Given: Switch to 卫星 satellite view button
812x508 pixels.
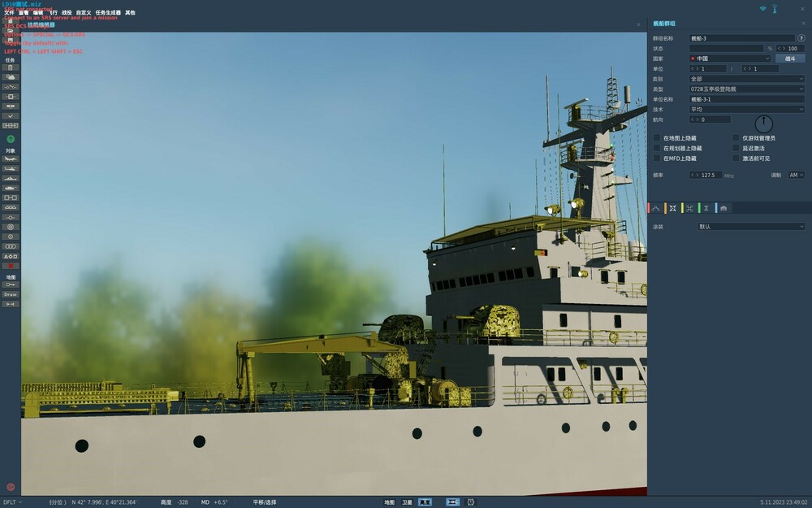Looking at the screenshot, I should (x=407, y=501).
